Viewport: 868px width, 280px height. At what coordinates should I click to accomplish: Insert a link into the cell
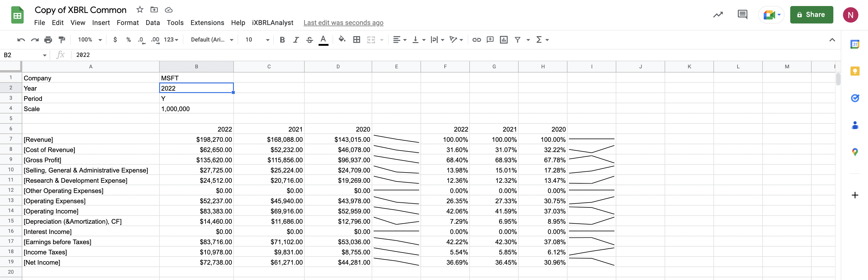coord(476,39)
